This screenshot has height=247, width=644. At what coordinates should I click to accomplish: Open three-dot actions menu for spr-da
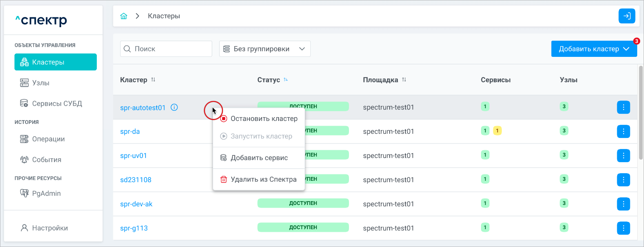click(x=623, y=132)
